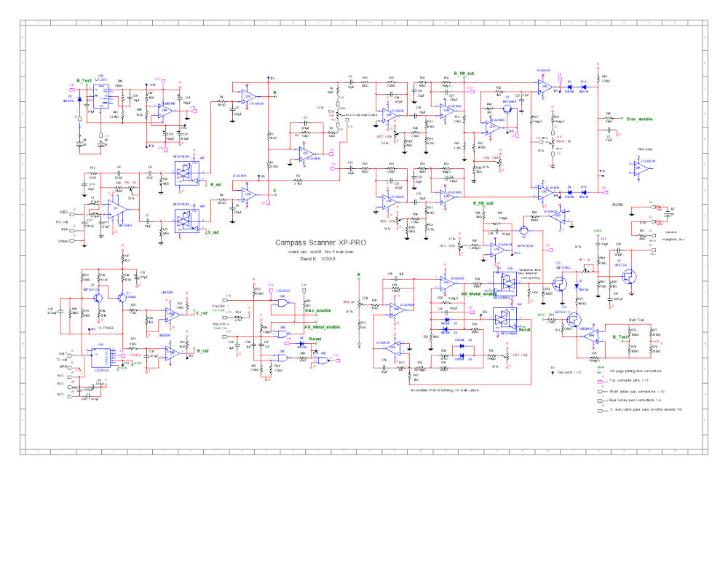This screenshot has height=563, width=728.
Task: Select the 'WHT' wire label
Action: click(x=63, y=353)
